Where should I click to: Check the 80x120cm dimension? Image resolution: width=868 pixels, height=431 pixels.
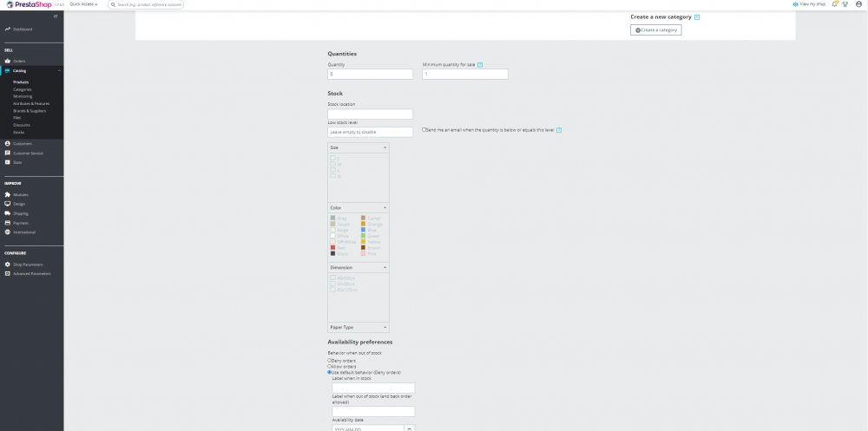coord(332,290)
